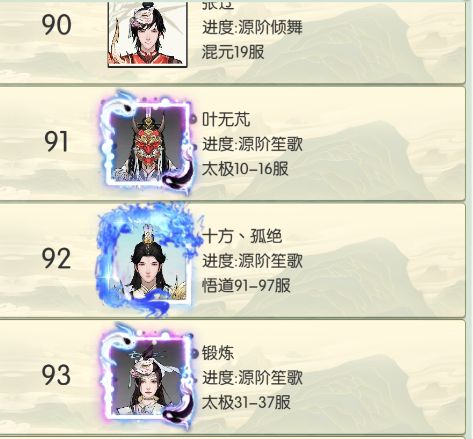Click the player name 十方、孤绝

click(242, 236)
